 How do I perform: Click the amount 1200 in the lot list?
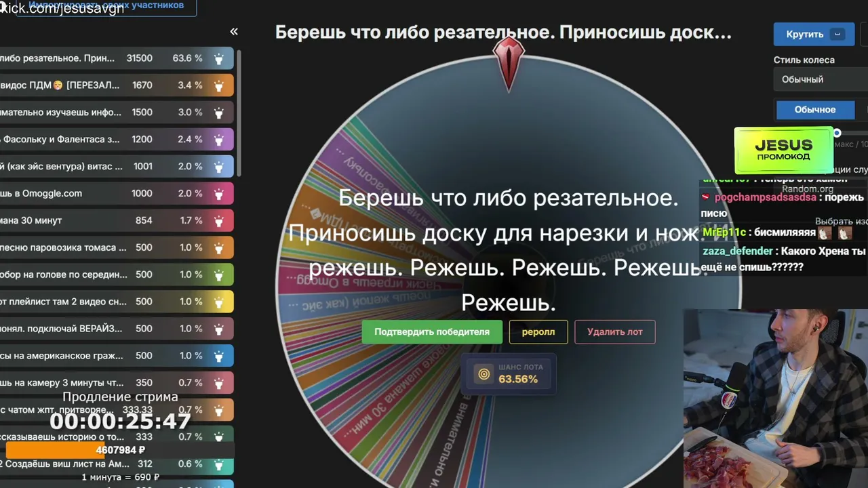click(x=142, y=140)
